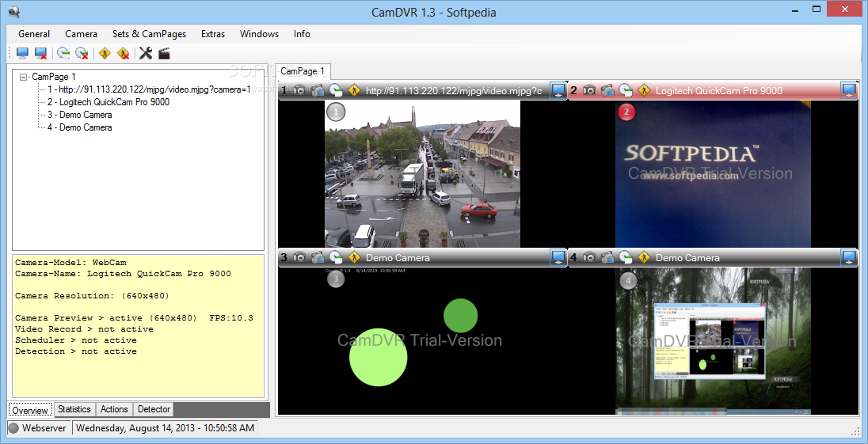Image resolution: width=868 pixels, height=444 pixels.
Task: Collapse the CamPage 1 tree node
Action: [23, 78]
